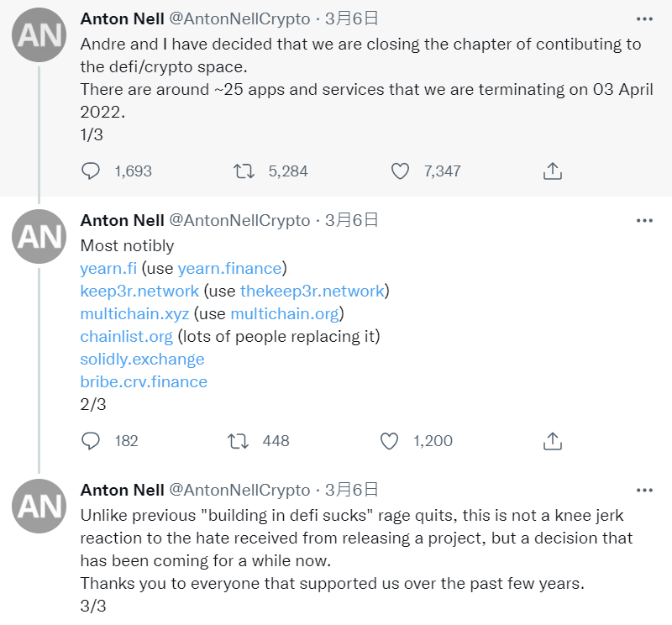672x625 pixels.
Task: Open more options on third tweet
Action: point(644,490)
